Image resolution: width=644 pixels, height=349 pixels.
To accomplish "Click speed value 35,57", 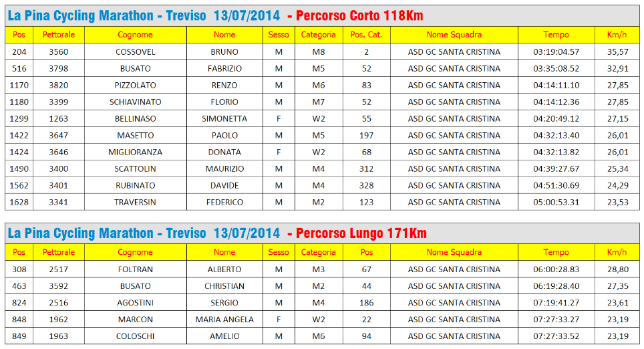I will pos(618,51).
